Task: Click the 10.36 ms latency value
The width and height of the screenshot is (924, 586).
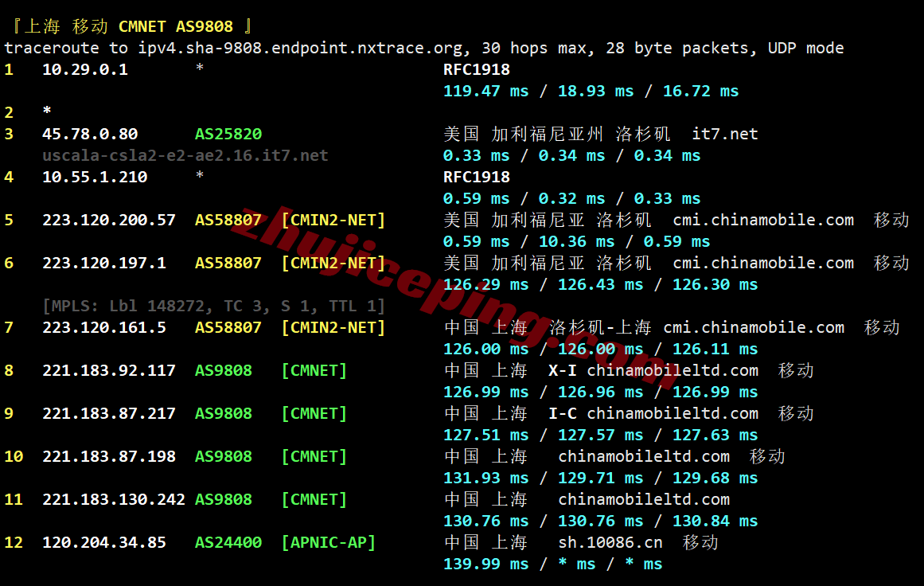Action: pos(576,242)
